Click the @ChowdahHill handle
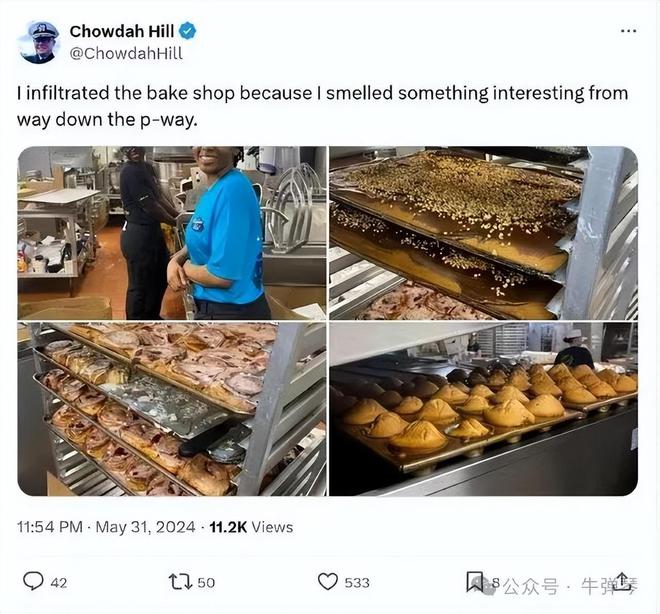 pyautogui.click(x=126, y=53)
